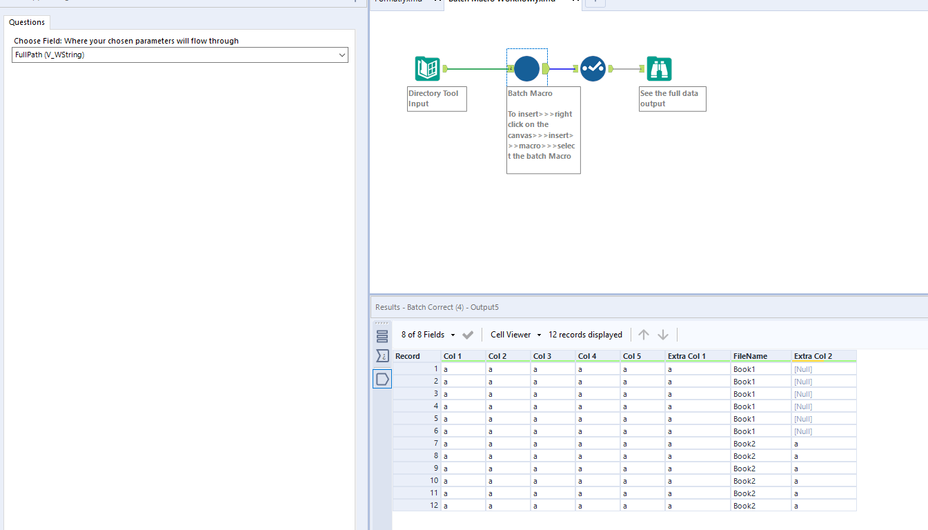This screenshot has height=530, width=928.
Task: Select the blue checkmark Select tool
Action: [593, 68]
